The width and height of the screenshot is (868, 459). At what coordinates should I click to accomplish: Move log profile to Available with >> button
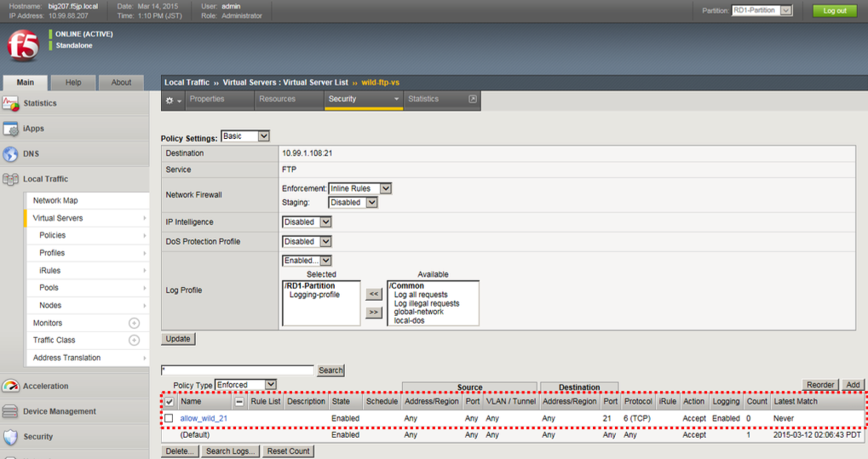click(x=374, y=313)
